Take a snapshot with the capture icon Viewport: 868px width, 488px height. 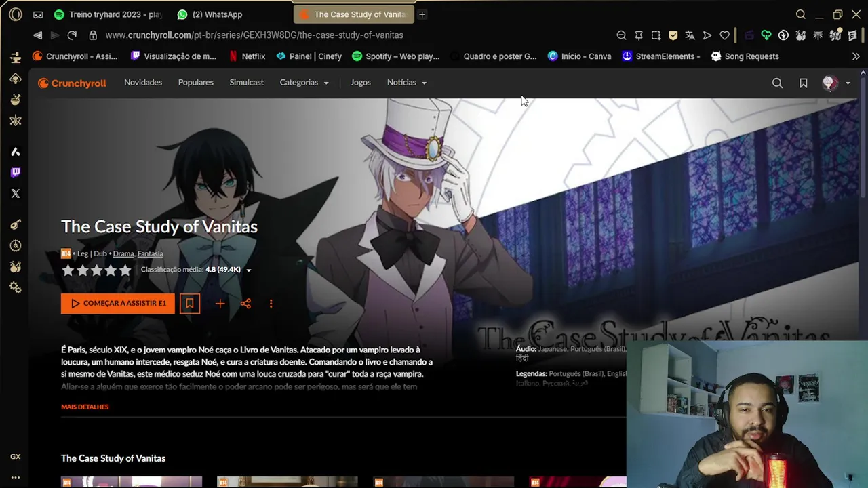[x=656, y=35]
